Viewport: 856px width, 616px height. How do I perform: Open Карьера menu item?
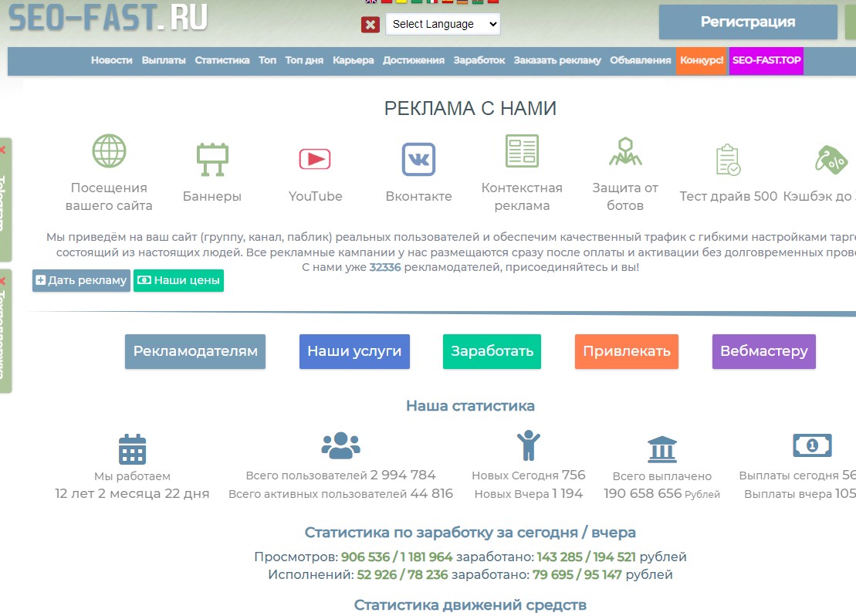point(354,60)
